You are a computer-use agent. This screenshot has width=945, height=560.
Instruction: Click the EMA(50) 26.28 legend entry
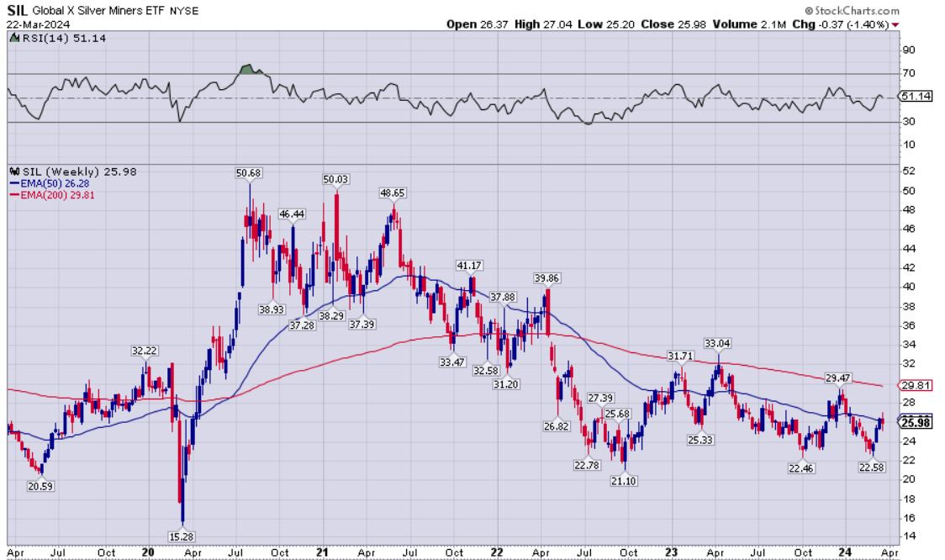[50, 183]
